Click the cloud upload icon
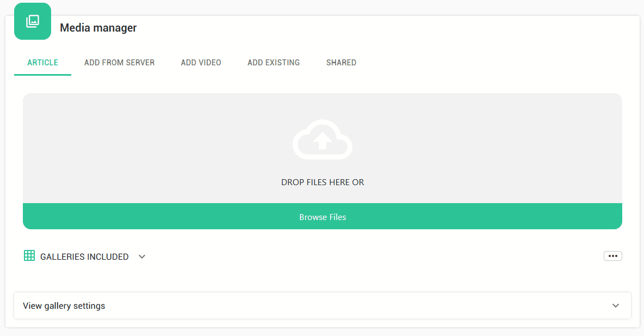Screen dimensions: 644x336 point(323,139)
